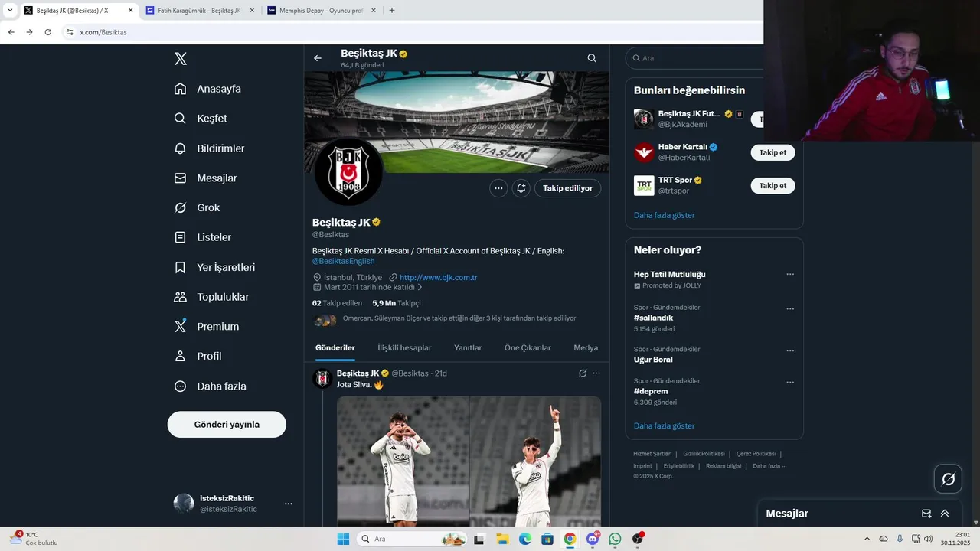Click the Windows Start button
The width and height of the screenshot is (980, 551).
[343, 539]
